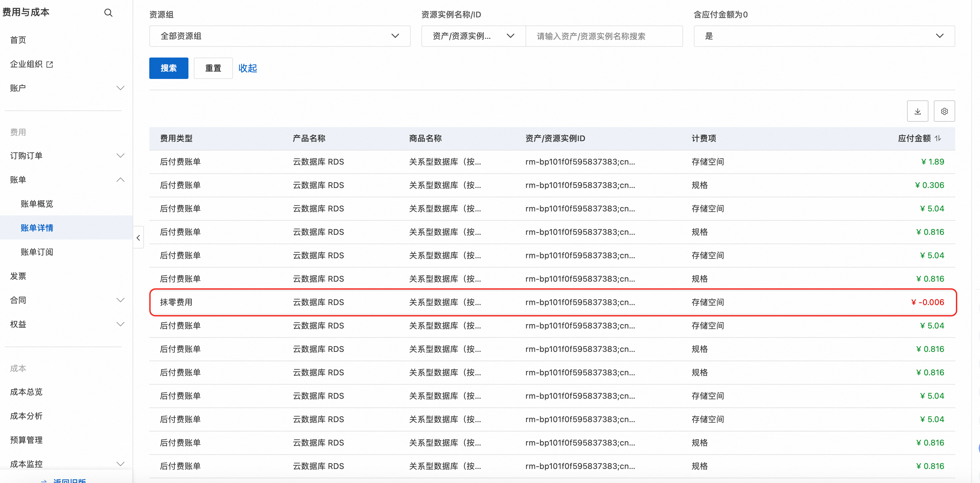
Task: Expand the 订购订单 menu
Action: (x=120, y=156)
